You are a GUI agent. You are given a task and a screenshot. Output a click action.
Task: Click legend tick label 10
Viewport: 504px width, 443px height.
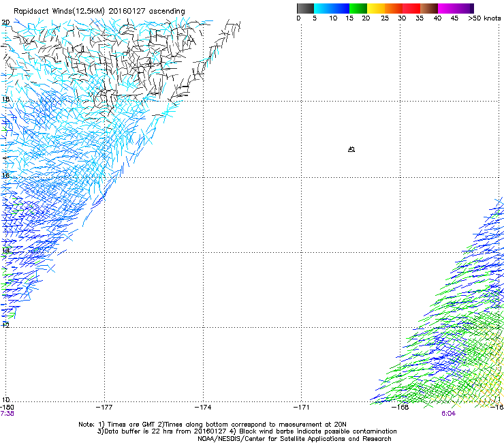coord(333,18)
